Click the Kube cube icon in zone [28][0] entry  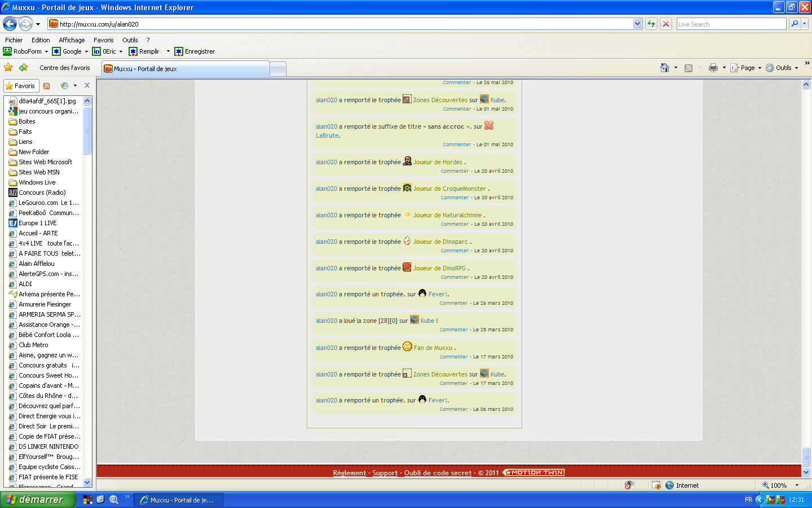pyautogui.click(x=414, y=319)
